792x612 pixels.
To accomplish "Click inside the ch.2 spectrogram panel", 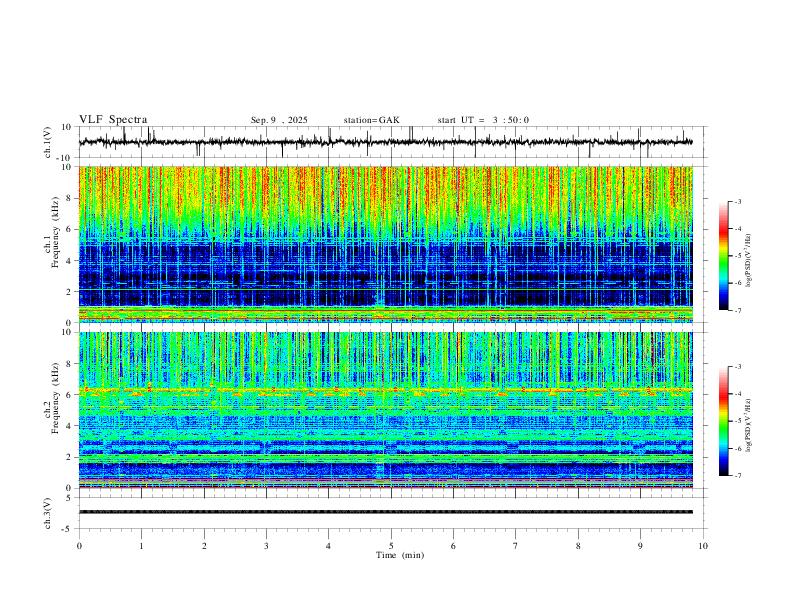I will point(385,410).
